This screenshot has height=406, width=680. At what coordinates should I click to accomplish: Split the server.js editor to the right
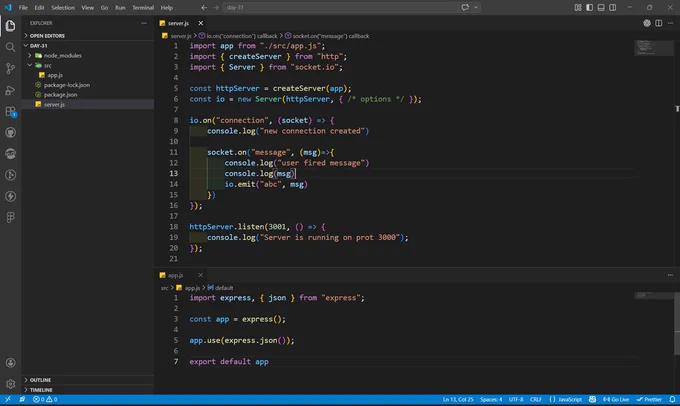pyautogui.click(x=659, y=23)
